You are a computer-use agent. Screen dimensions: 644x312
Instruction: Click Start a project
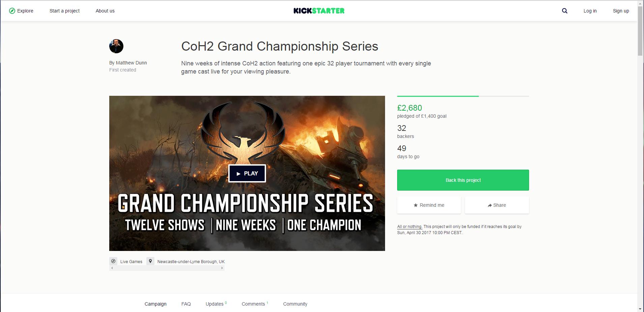point(65,11)
